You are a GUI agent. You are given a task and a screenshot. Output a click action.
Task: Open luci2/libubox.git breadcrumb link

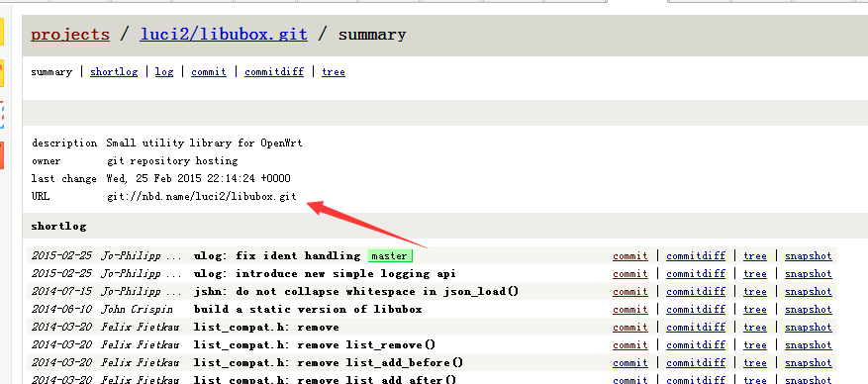pos(224,35)
